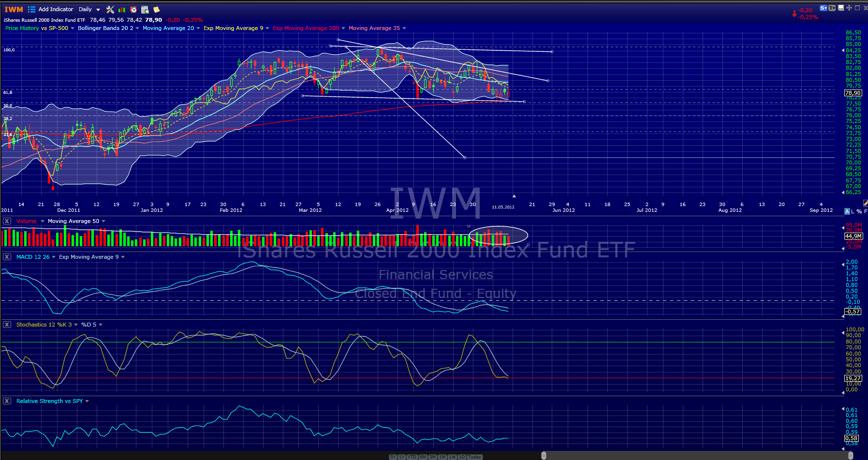Select the 1M time range button
The image size is (868, 460).
tap(442, 457)
